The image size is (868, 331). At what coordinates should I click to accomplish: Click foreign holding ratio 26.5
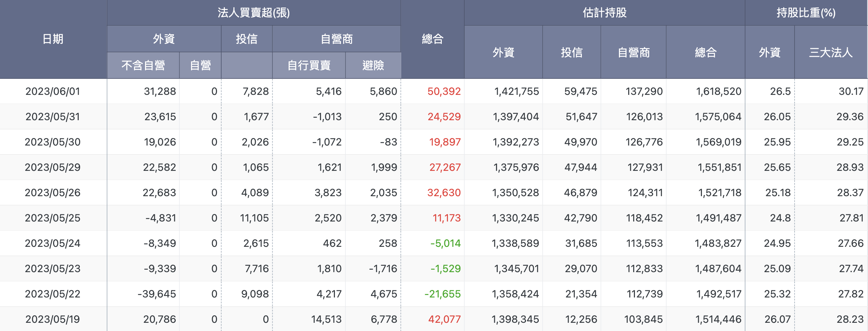(780, 91)
